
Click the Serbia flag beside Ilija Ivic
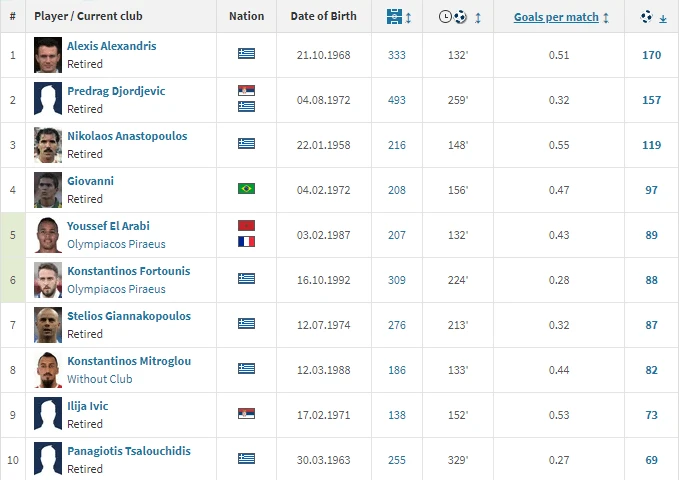[x=246, y=413]
